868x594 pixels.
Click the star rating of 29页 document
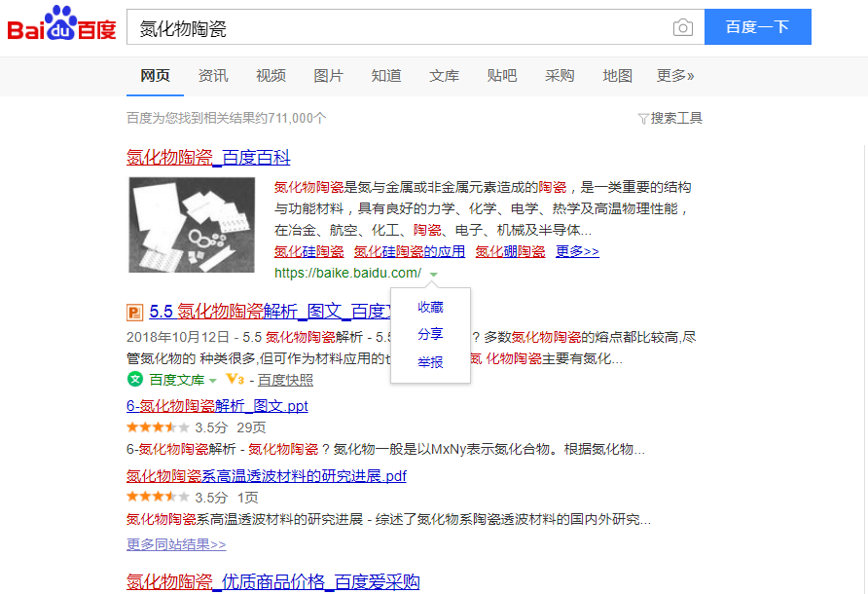coord(158,427)
